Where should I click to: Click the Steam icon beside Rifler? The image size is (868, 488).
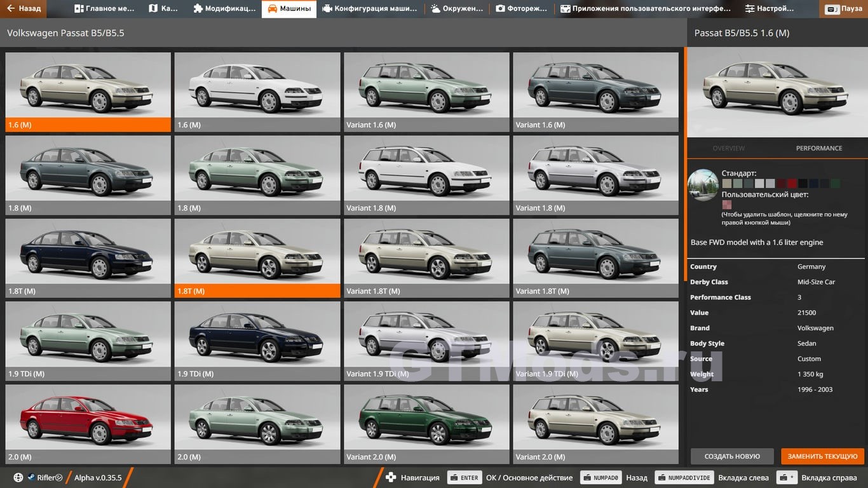coord(31,478)
